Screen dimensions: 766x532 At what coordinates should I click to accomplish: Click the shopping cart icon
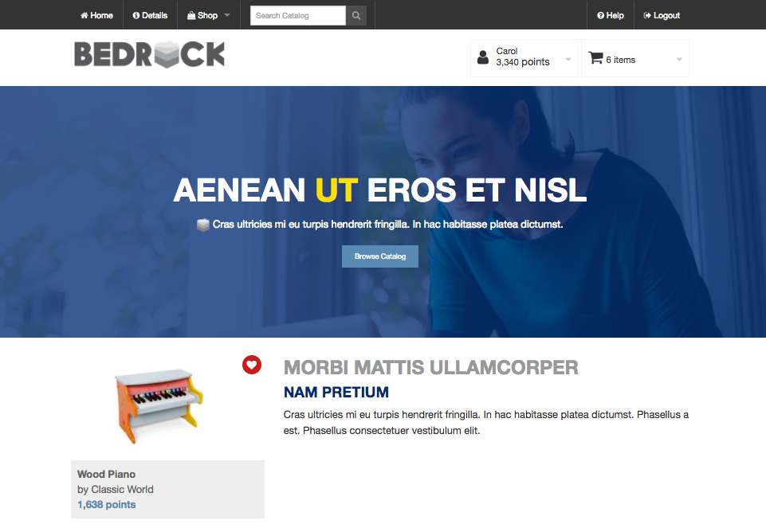[x=595, y=58]
